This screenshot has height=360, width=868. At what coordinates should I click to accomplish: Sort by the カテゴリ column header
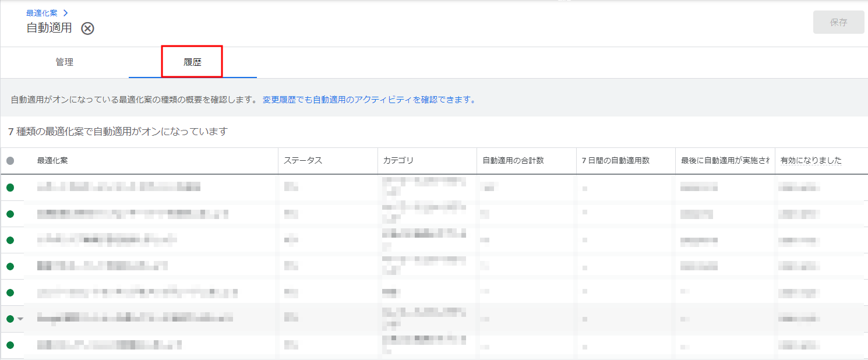tap(398, 161)
